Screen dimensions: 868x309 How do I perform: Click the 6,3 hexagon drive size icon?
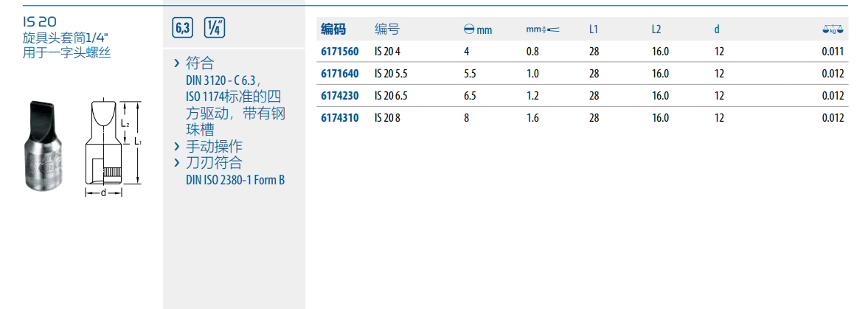coord(182,29)
